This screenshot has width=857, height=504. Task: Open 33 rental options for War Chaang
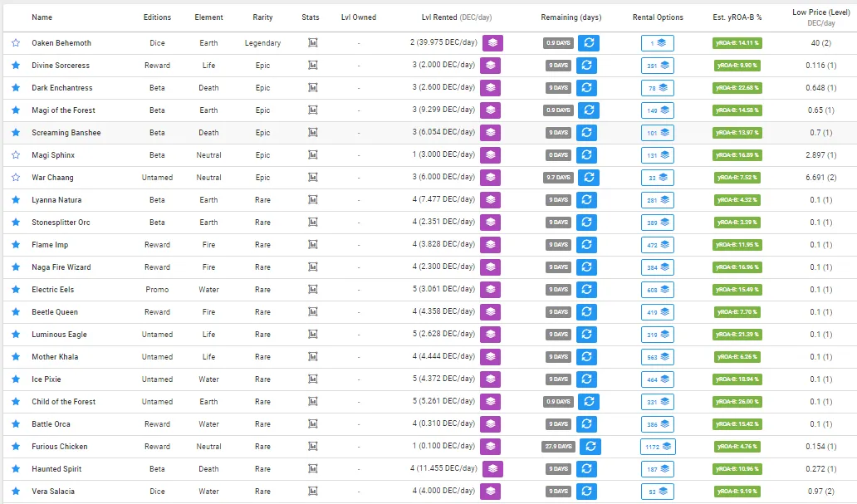pyautogui.click(x=658, y=177)
